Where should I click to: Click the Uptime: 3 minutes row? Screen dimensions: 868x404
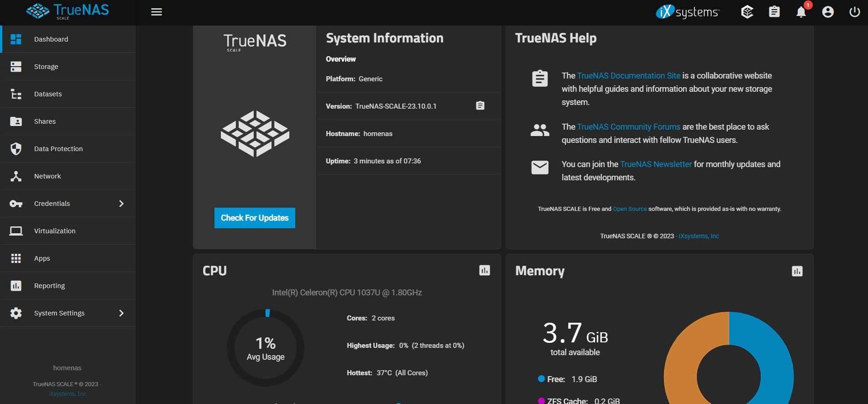(408, 161)
